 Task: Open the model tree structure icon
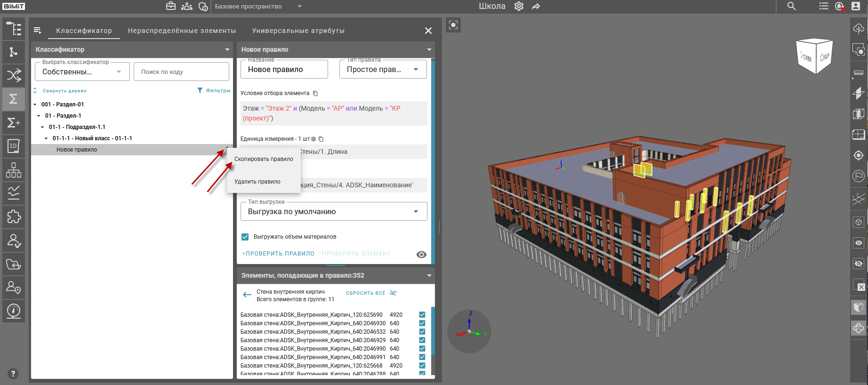14,29
